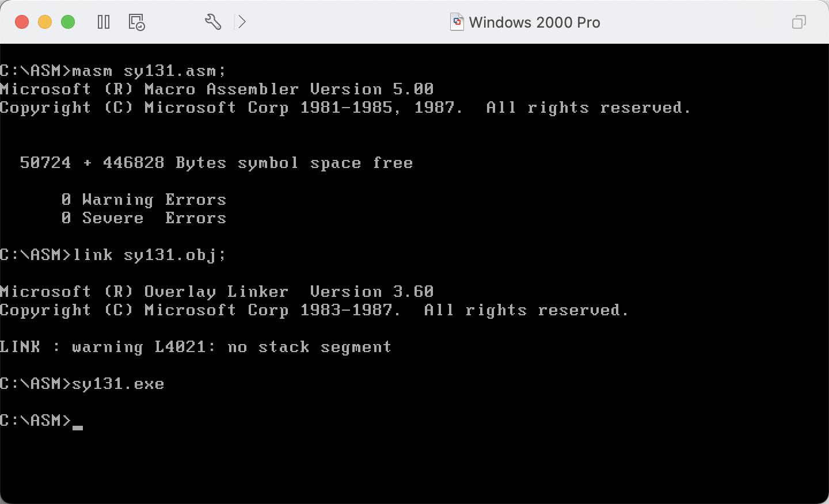Click the VM document icon beside title
829x504 pixels.
point(457,22)
